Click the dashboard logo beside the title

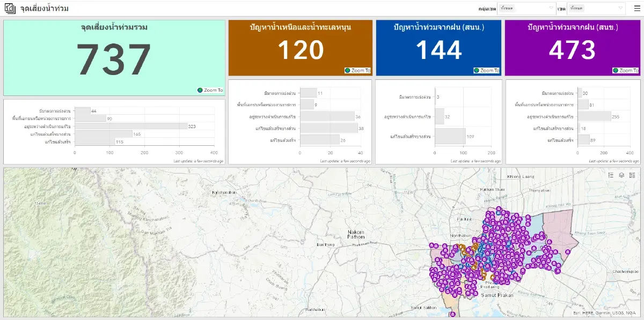click(x=10, y=9)
